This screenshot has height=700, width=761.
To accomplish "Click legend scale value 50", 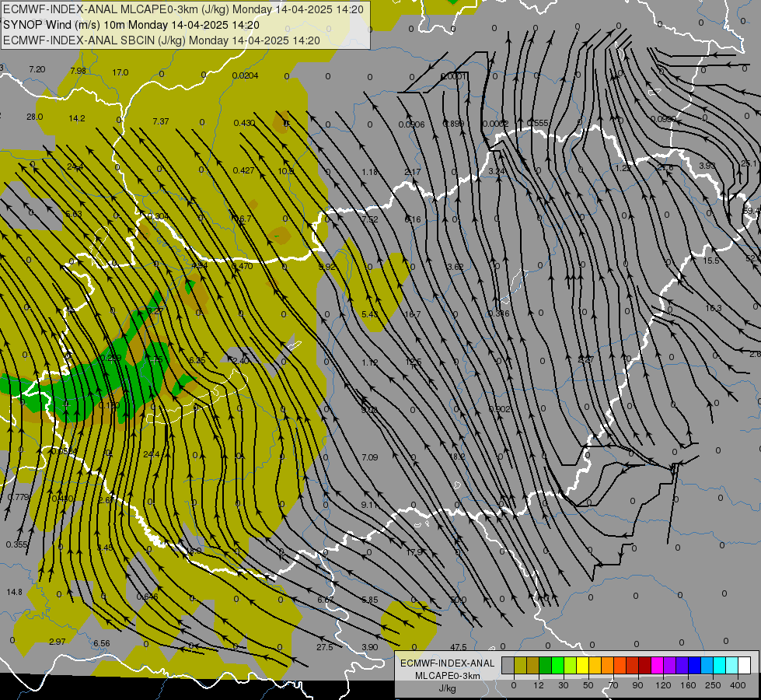I will 588,685.
